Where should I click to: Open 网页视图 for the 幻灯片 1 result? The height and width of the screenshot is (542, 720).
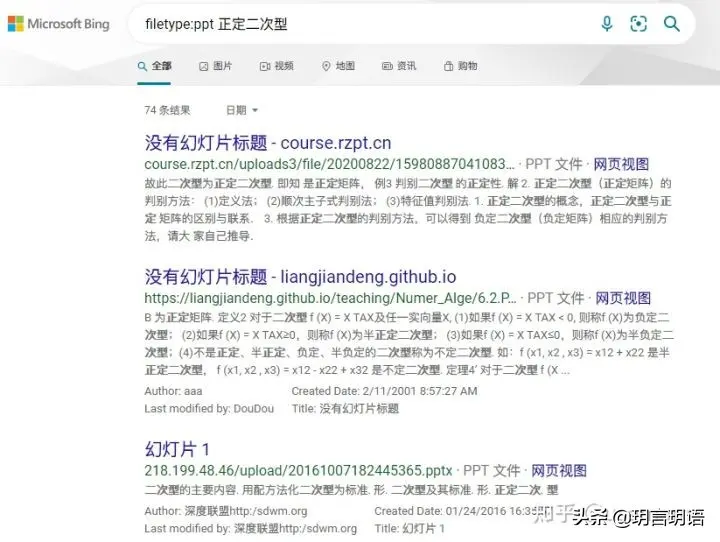(x=559, y=470)
